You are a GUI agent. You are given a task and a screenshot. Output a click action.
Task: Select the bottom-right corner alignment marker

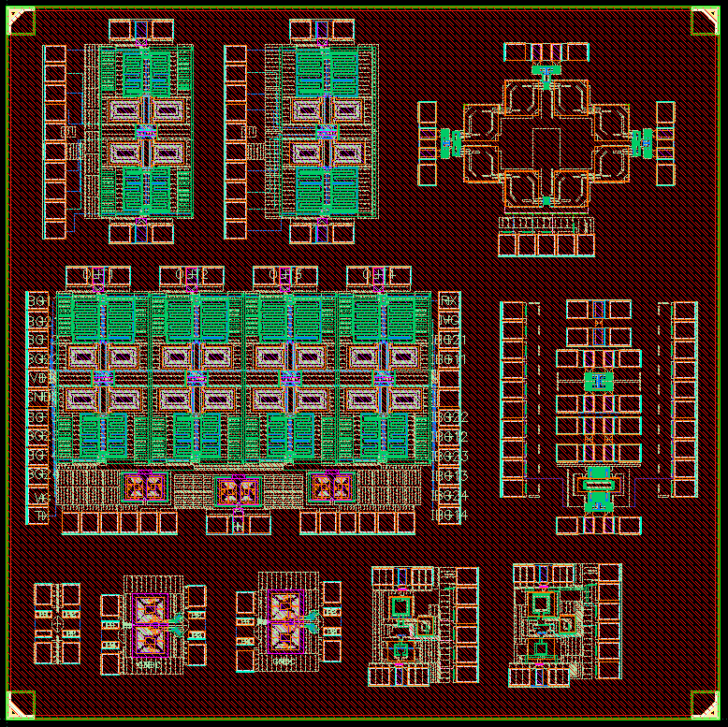pyautogui.click(x=705, y=704)
